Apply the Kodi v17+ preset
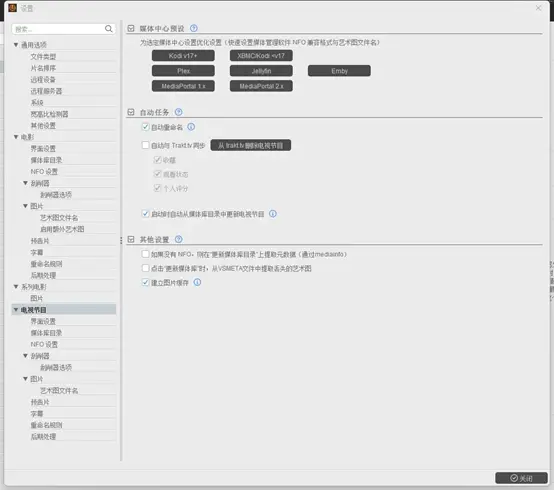This screenshot has width=554, height=490. (x=183, y=55)
